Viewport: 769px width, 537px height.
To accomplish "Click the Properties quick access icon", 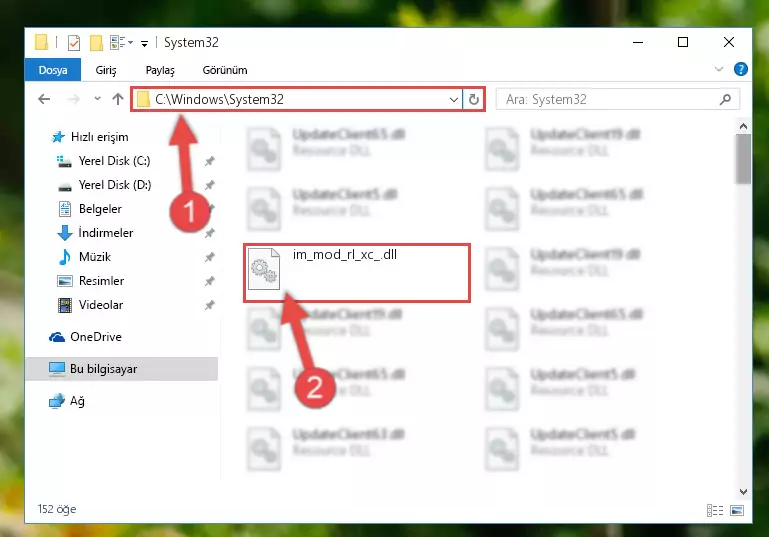I will click(74, 43).
